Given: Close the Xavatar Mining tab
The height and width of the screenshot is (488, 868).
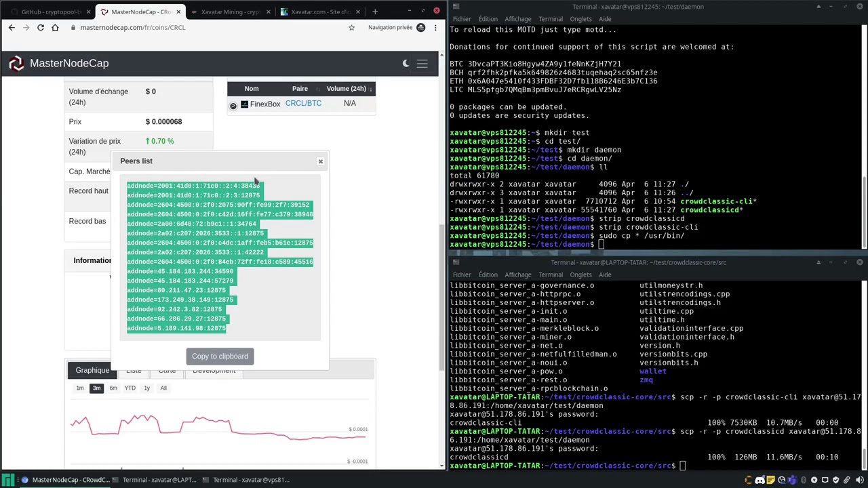Looking at the screenshot, I should (x=269, y=12).
